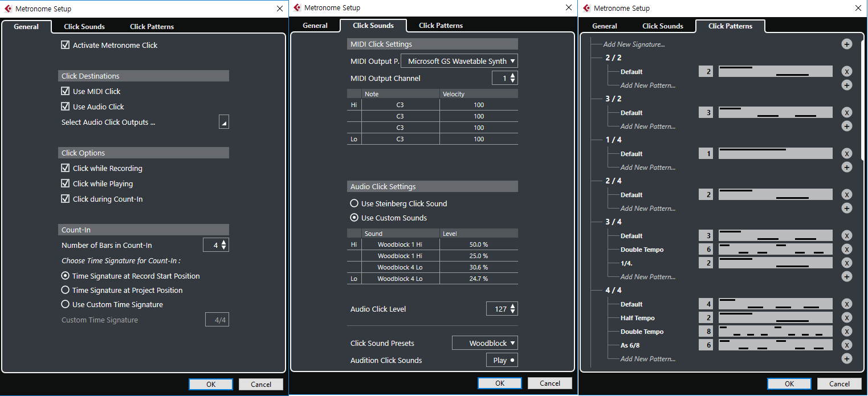868x396 pixels.
Task: Open the Select Audio Click Outputs popup
Action: click(x=223, y=122)
